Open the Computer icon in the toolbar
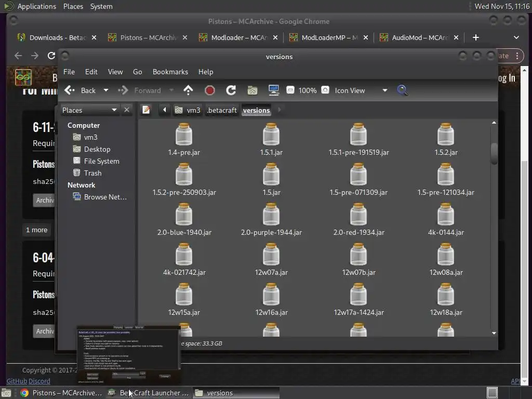The width and height of the screenshot is (532, 399). tap(274, 90)
